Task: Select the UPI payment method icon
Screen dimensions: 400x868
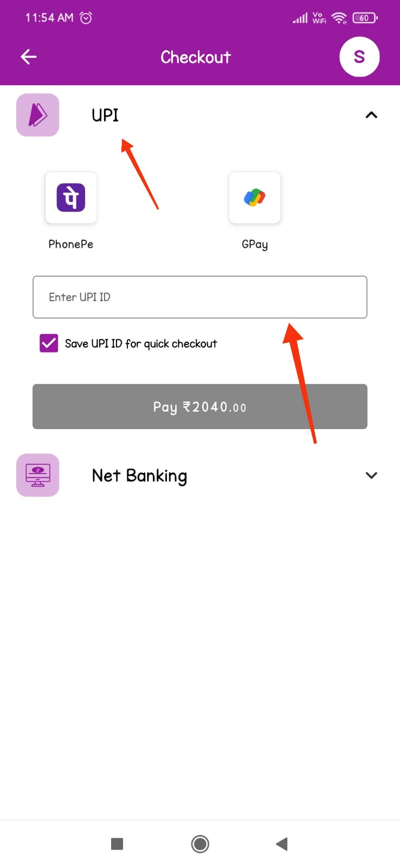Action: (37, 115)
